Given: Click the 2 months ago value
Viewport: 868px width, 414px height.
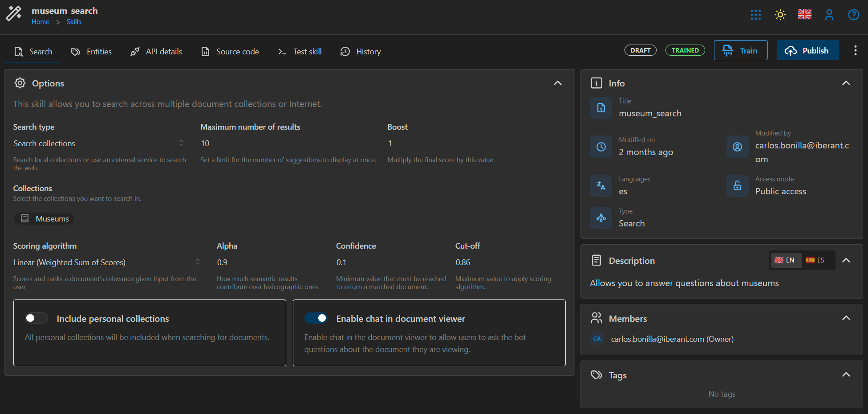Looking at the screenshot, I should [x=646, y=152].
